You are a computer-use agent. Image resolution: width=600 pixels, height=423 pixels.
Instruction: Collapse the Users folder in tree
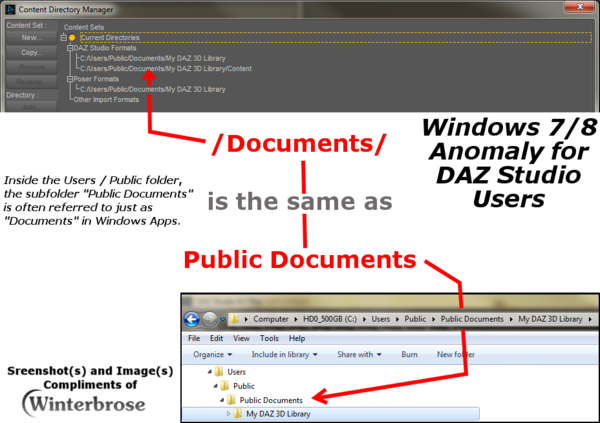point(209,372)
